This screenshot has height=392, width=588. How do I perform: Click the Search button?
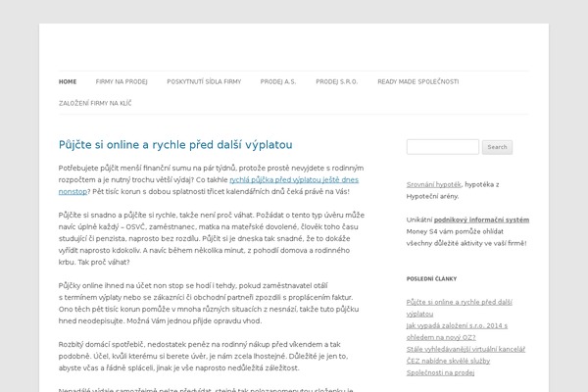tap(497, 147)
